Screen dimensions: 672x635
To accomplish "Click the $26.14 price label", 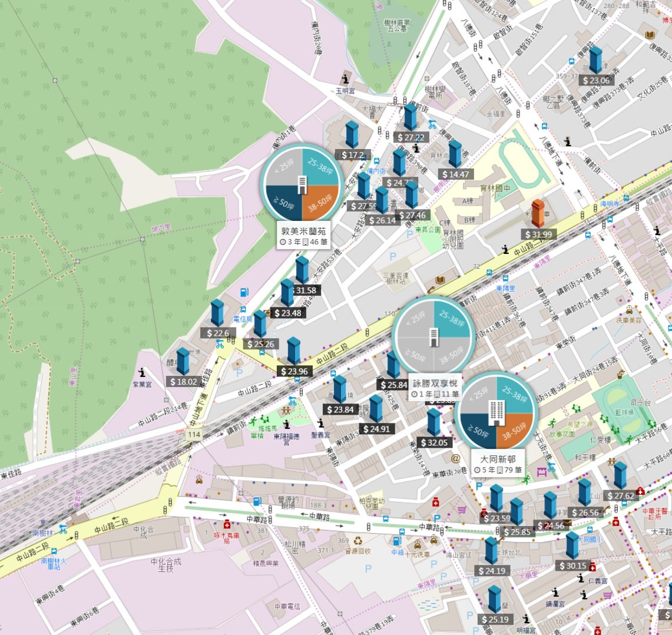I will [382, 220].
